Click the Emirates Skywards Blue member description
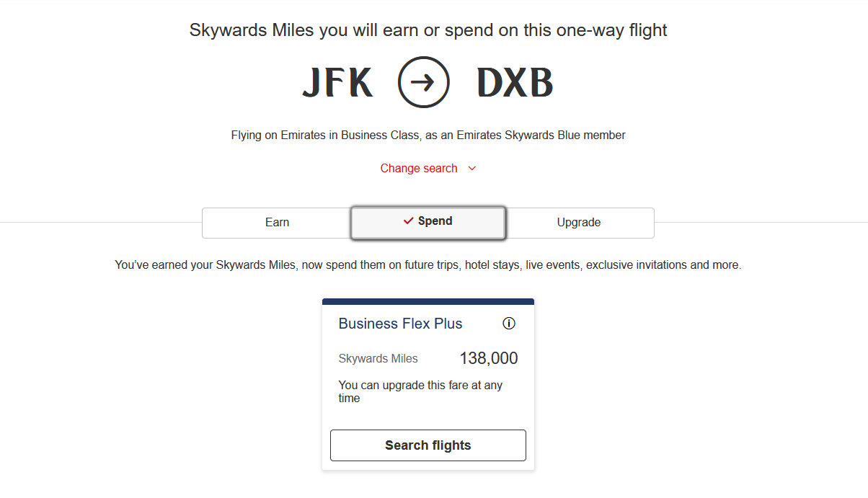 [428, 135]
